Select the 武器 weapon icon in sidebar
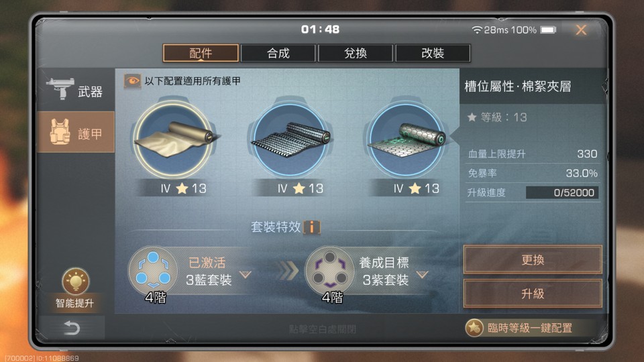 click(60, 88)
